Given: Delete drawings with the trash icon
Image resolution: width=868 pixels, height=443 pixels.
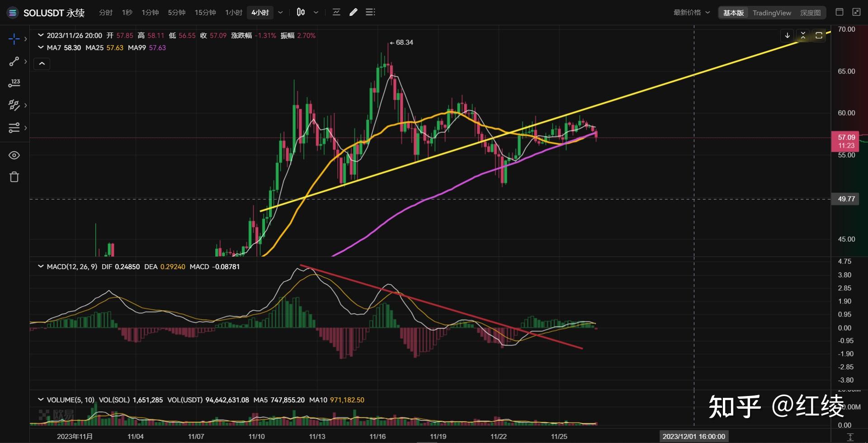Looking at the screenshot, I should (x=14, y=177).
